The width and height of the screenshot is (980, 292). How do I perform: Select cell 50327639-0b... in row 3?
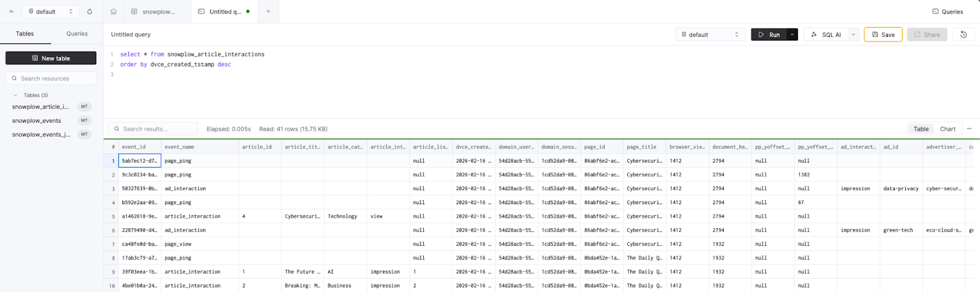[140, 188]
